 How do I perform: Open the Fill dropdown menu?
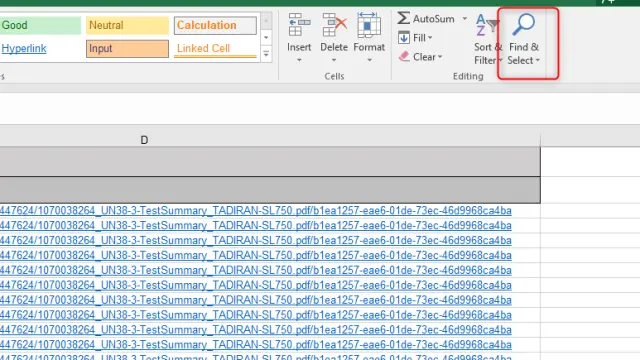(x=430, y=38)
